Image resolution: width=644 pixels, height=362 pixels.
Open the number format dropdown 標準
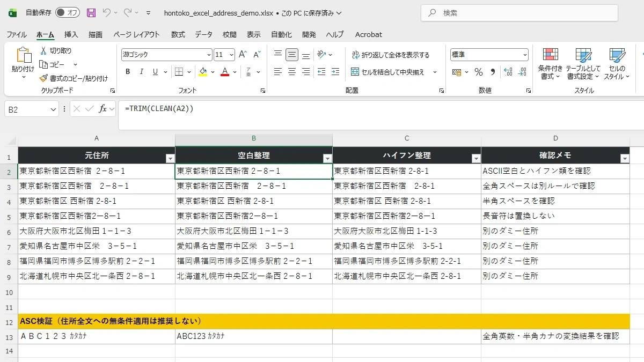pyautogui.click(x=524, y=54)
